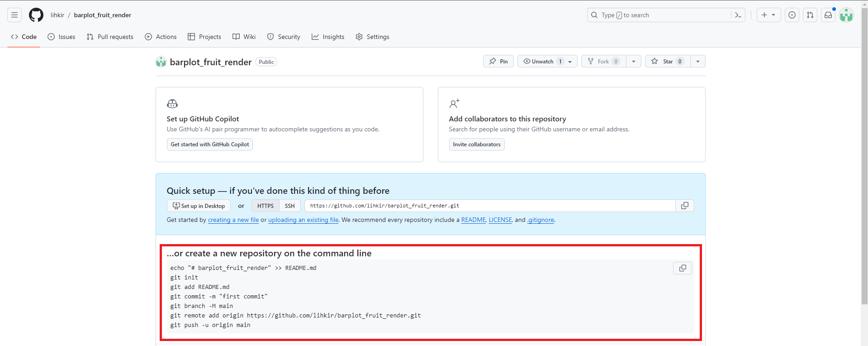Click the Copilot icon in setup card
868x346 pixels.
coord(172,104)
